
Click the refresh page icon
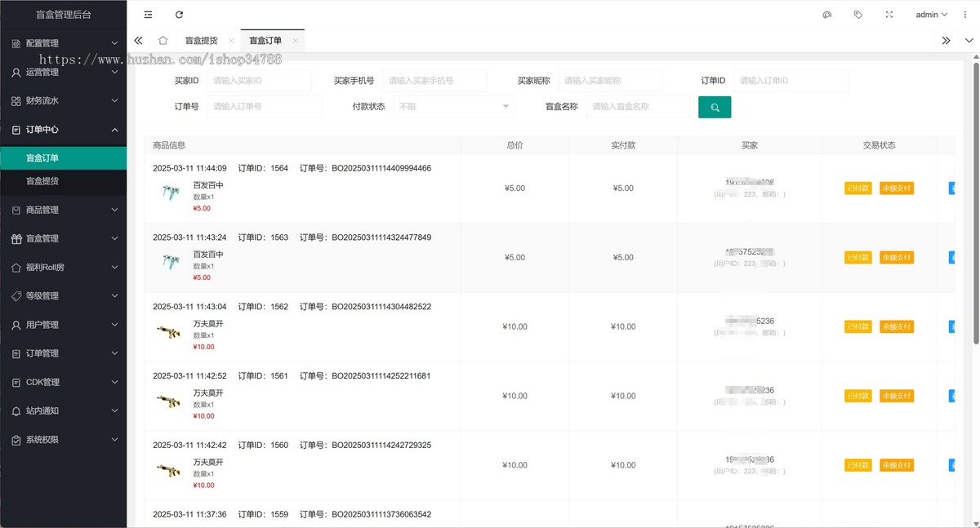pyautogui.click(x=180, y=15)
